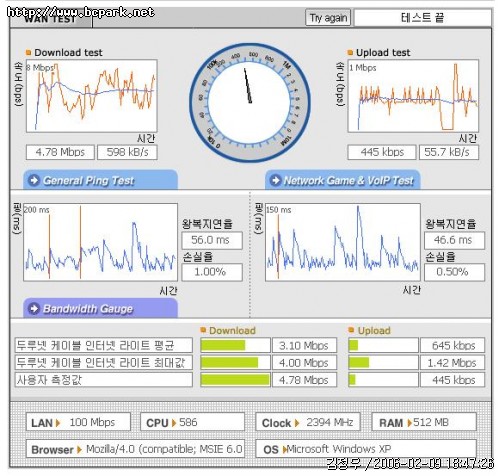
Task: Open the Bandwidth Gauge tab
Action: coord(100,308)
